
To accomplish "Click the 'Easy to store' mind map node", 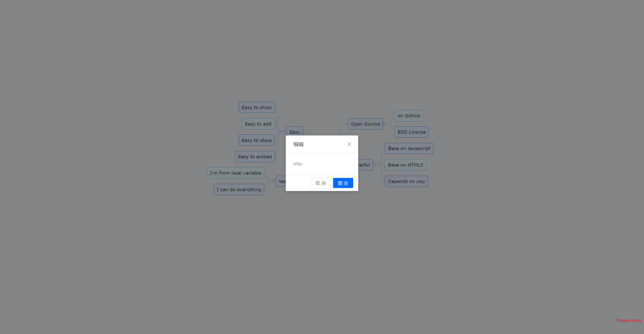I will 256,140.
